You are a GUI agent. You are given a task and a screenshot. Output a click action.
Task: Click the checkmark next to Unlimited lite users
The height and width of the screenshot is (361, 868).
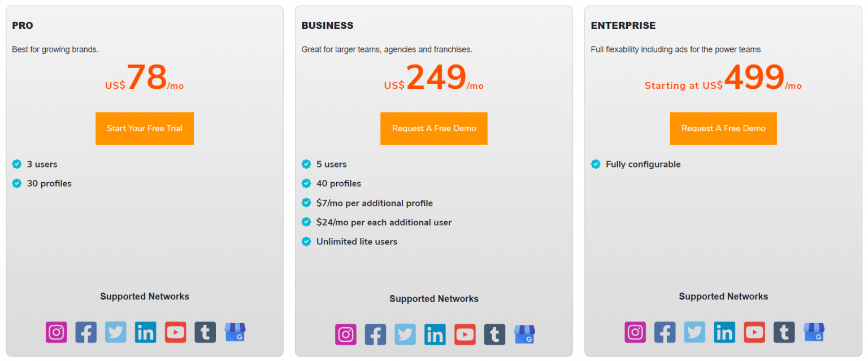(306, 242)
